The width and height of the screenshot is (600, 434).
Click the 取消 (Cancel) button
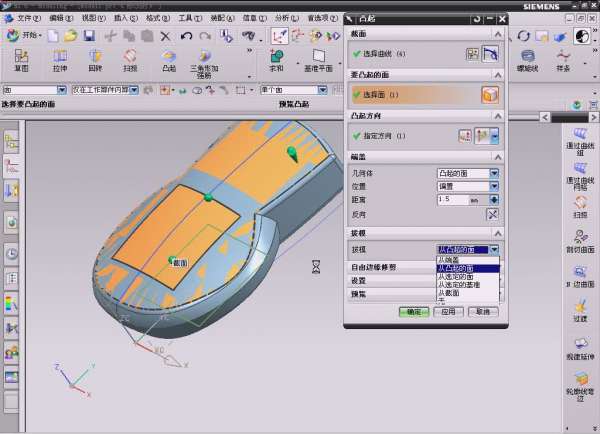pos(481,311)
